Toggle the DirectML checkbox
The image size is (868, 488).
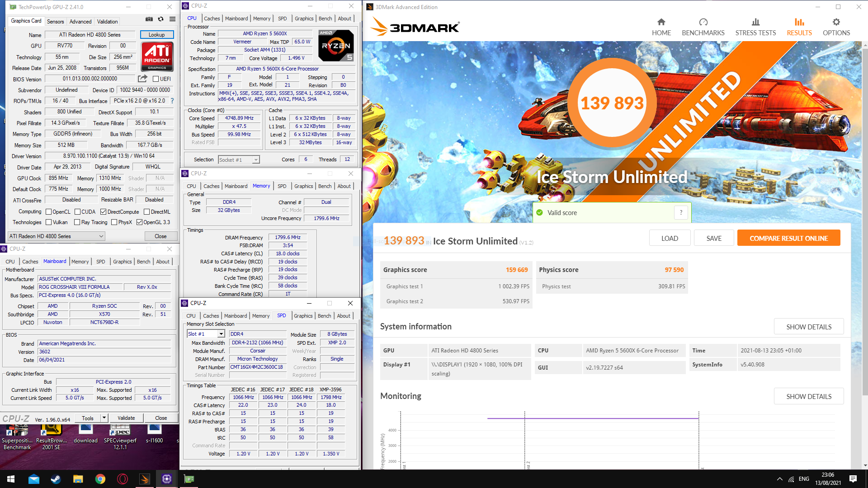coord(146,211)
